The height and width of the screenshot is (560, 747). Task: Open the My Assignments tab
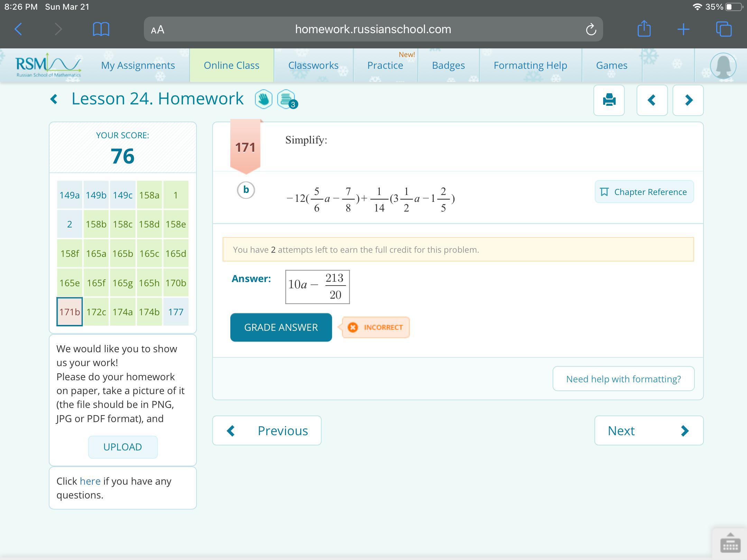[x=138, y=65]
